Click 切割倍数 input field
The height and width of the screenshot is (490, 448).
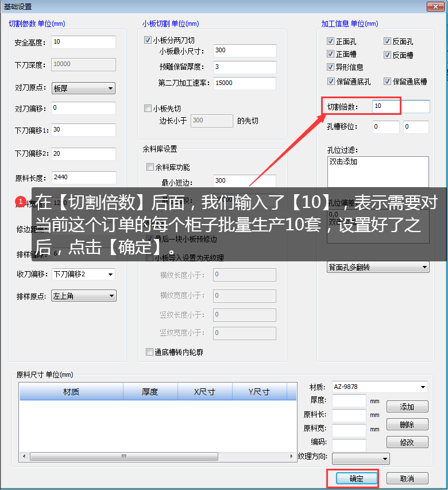(x=401, y=106)
